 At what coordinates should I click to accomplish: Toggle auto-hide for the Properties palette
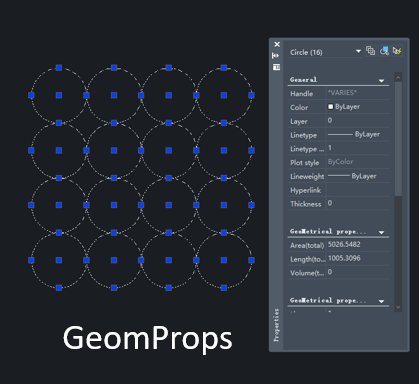tap(275, 56)
